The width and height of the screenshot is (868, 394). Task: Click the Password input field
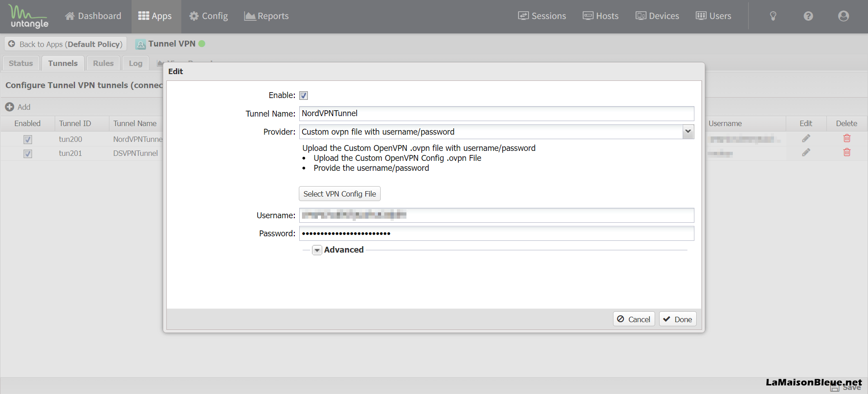point(496,233)
